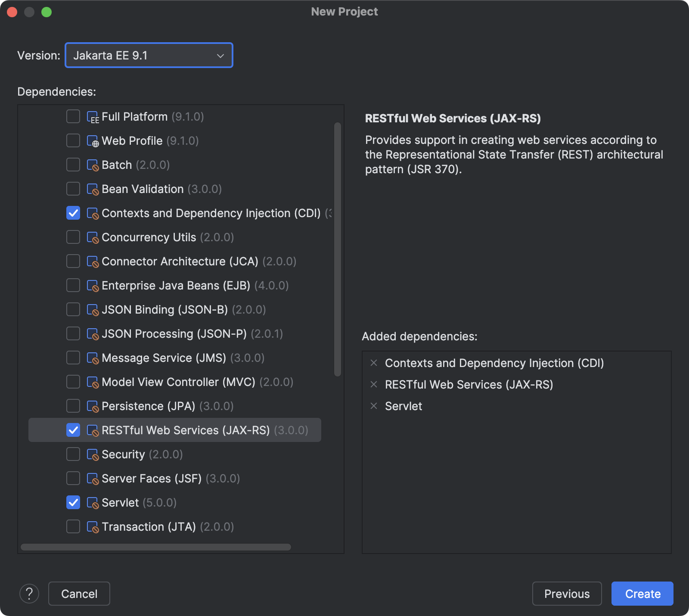Open the Jakarta EE version dropdown
The width and height of the screenshot is (689, 616).
click(x=149, y=55)
